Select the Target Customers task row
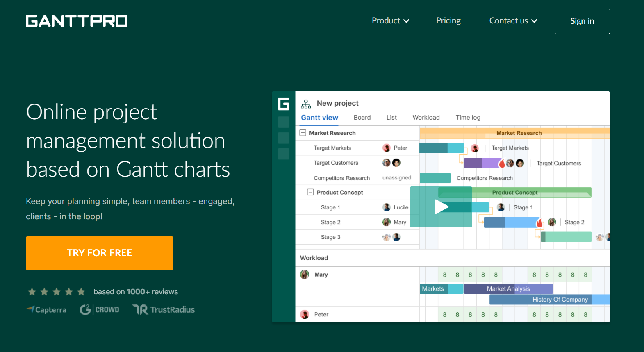This screenshot has height=352, width=644. point(357,163)
